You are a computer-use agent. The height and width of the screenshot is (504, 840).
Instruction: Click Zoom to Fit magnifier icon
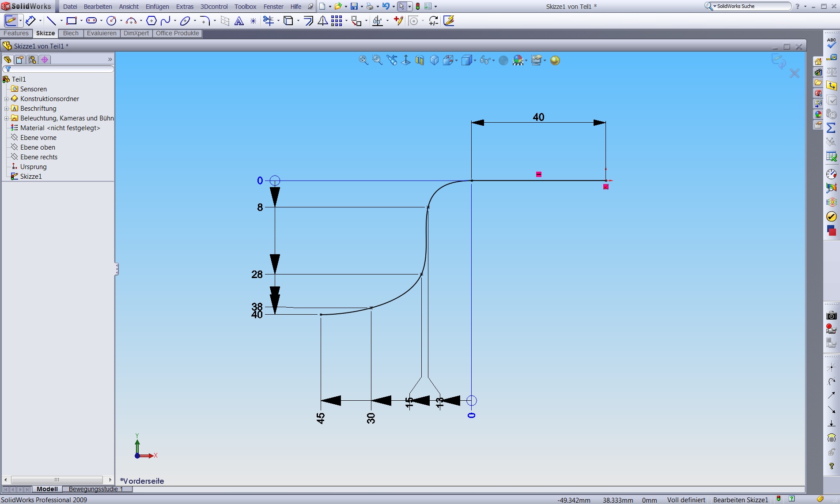point(363,60)
